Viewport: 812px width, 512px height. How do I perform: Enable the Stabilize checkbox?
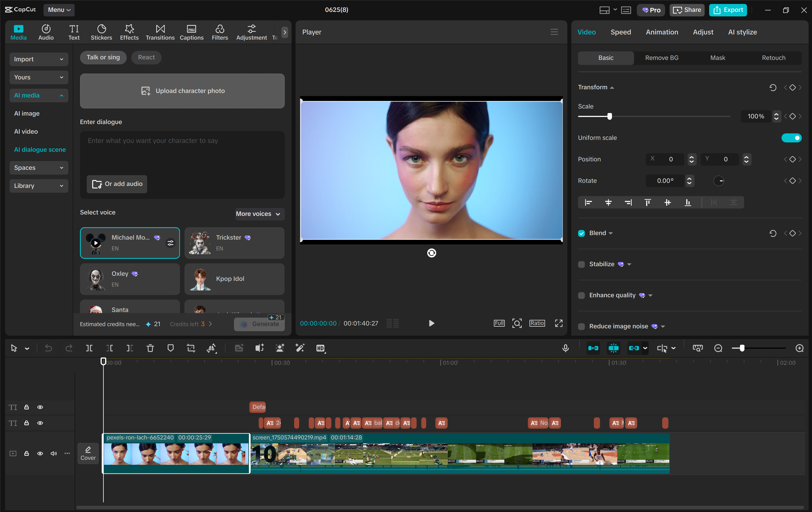[x=581, y=264]
